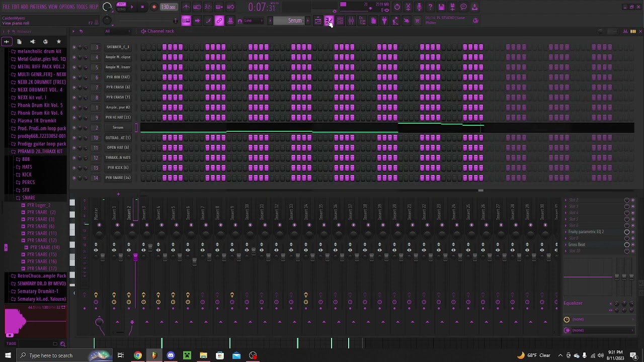Select the PYR SNARE (14) sample
The width and height of the screenshot is (644, 362).
(44, 247)
